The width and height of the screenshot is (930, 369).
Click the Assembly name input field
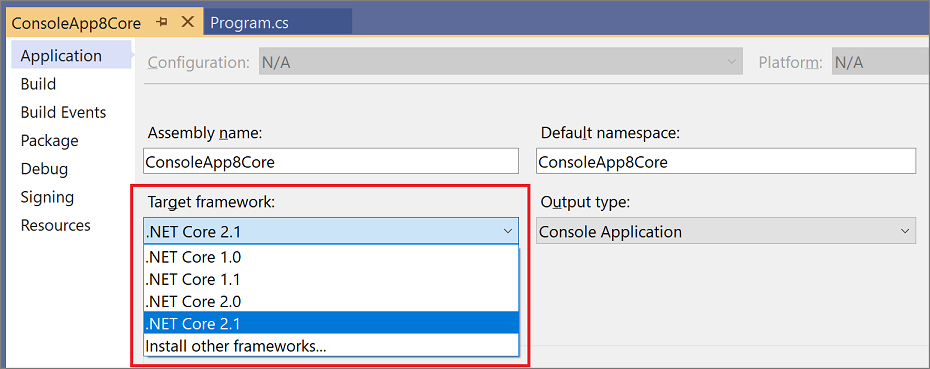(331, 162)
